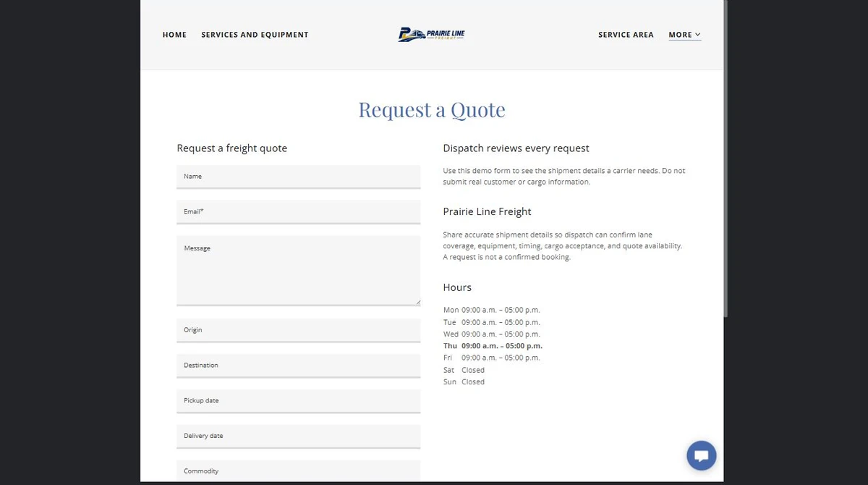Click the Prairie Line Freight logo
Viewport: 868px width, 485px height.
tap(432, 34)
